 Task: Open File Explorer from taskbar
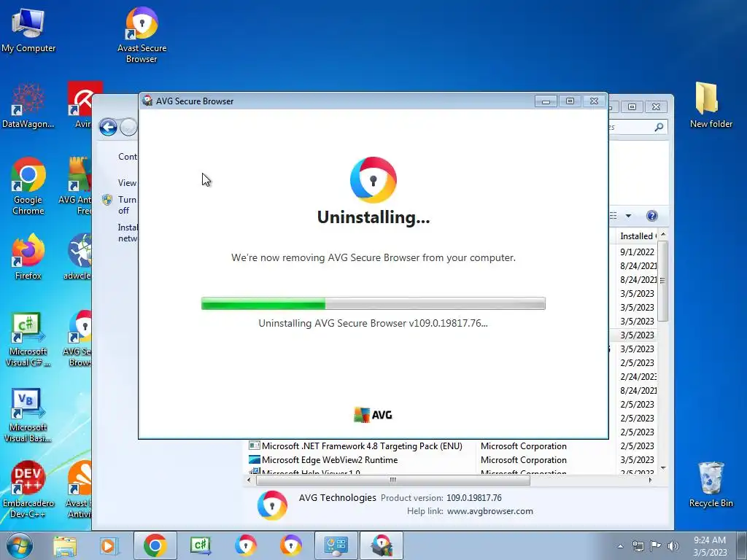pos(65,545)
